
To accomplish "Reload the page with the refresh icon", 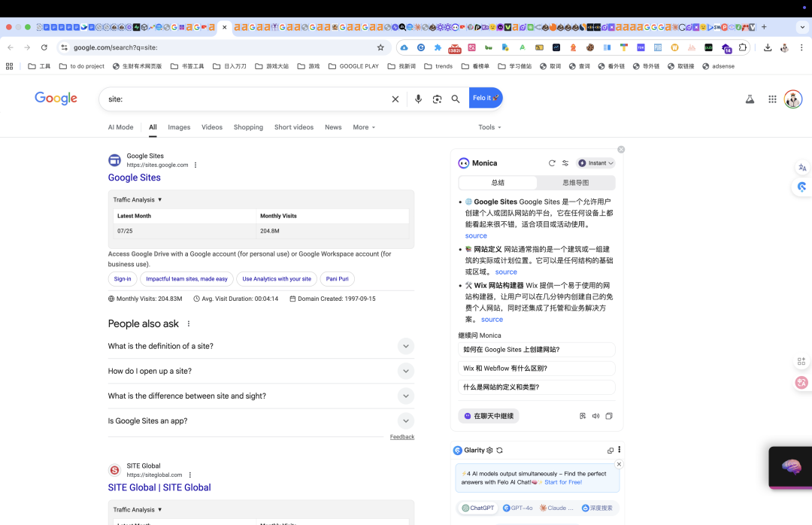I will [44, 47].
